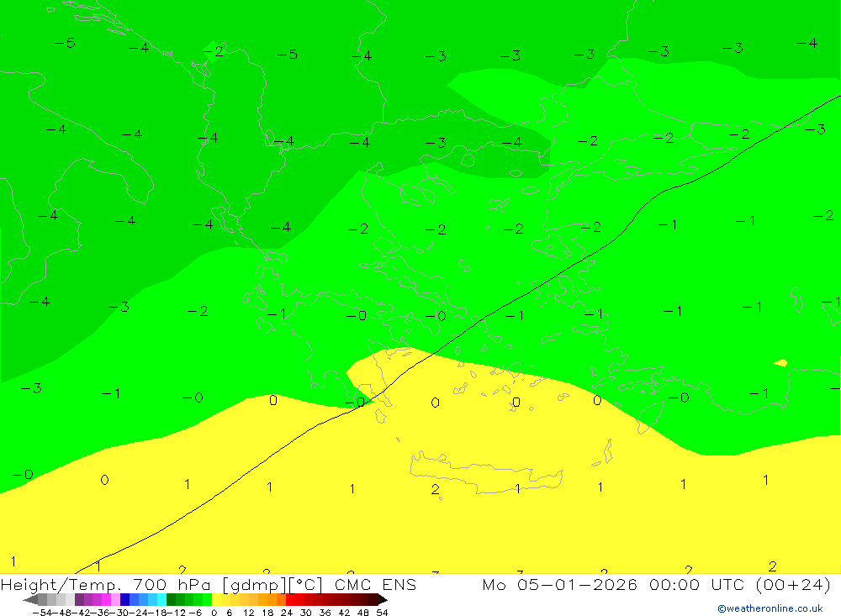Click the Crete island outline on the map
Screen dimensions: 841x616
tap(486, 473)
